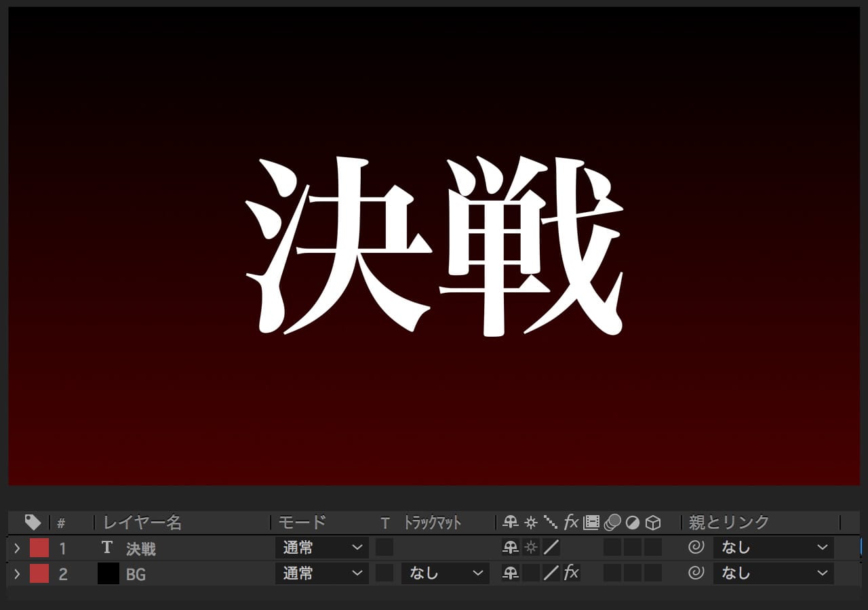Open blend mode dropdown for 決戦 layer
Screen dimensions: 868x610
(x=322, y=548)
